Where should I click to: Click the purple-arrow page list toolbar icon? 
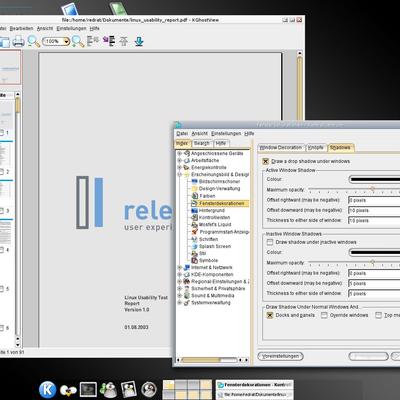tap(109, 41)
